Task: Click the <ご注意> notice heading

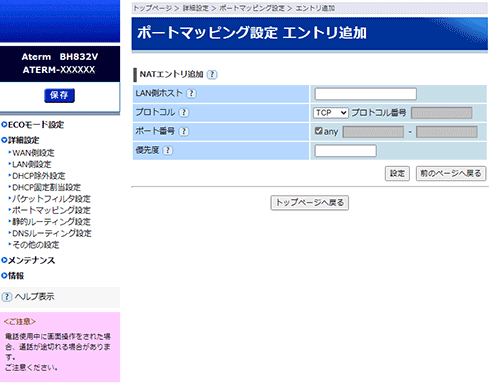Action: (20, 322)
